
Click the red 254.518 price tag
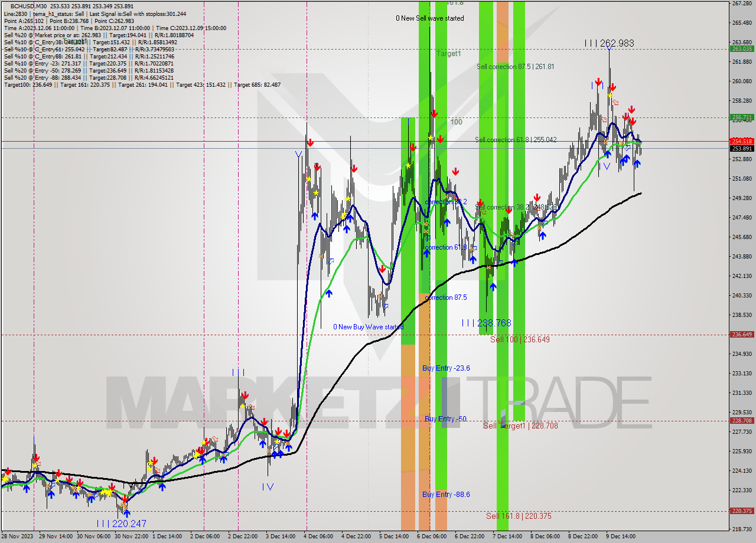[x=742, y=141]
